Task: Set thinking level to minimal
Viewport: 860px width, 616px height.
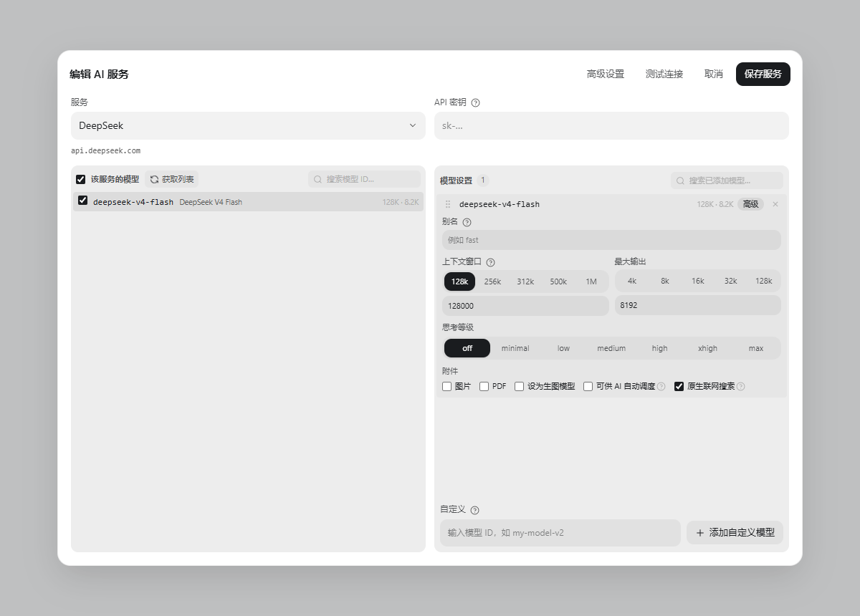Action: (515, 348)
